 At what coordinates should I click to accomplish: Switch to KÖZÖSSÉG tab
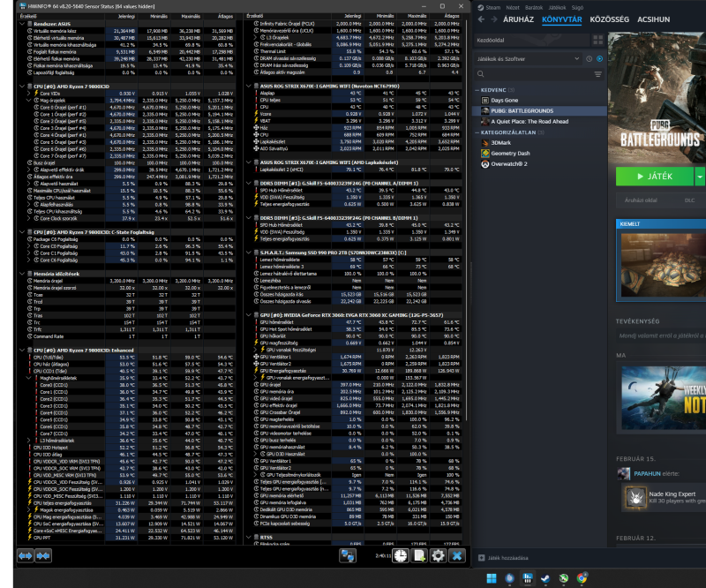(609, 19)
